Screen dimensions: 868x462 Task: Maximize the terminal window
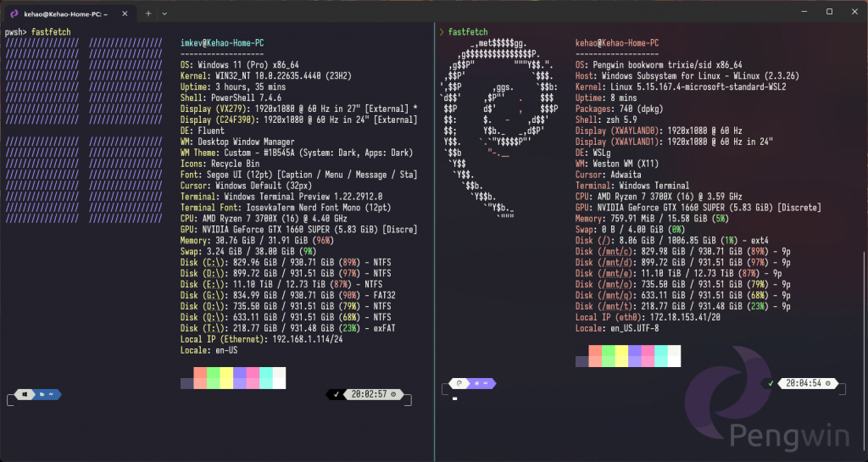pos(829,12)
